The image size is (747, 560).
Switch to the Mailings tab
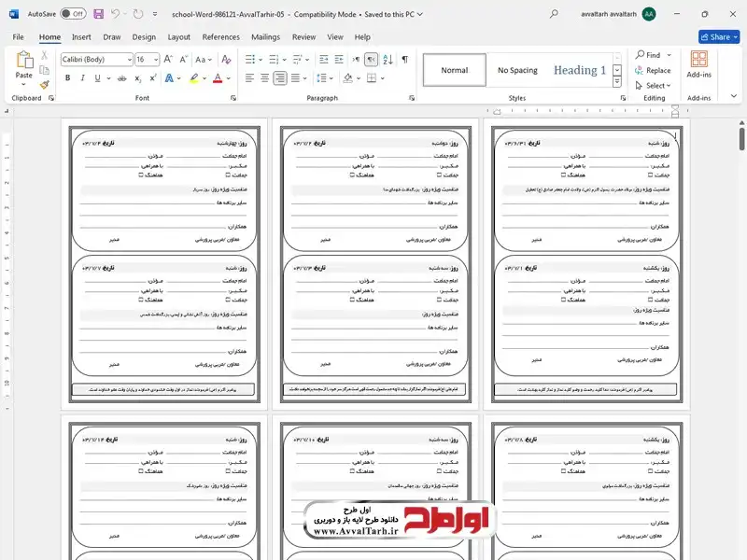(265, 37)
